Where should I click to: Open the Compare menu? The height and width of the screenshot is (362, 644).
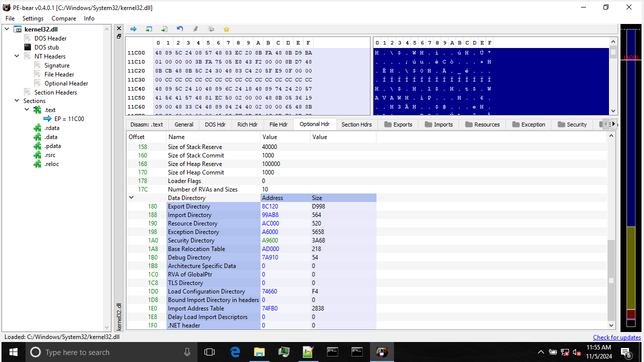(x=63, y=18)
